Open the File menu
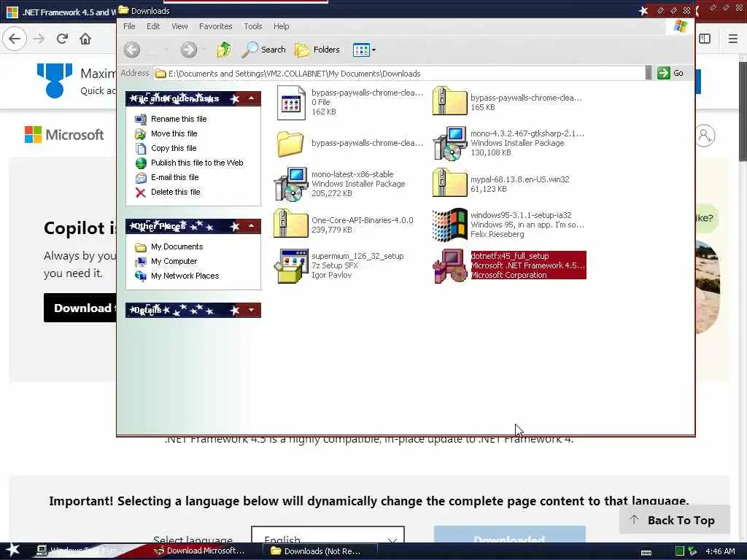This screenshot has width=747, height=560. [129, 26]
